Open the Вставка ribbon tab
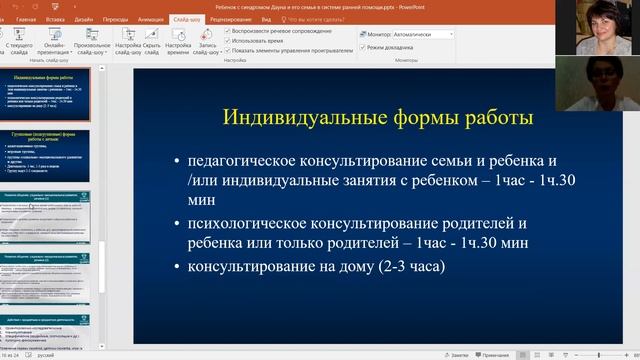Screen dimensions: 640x360 coord(55,19)
